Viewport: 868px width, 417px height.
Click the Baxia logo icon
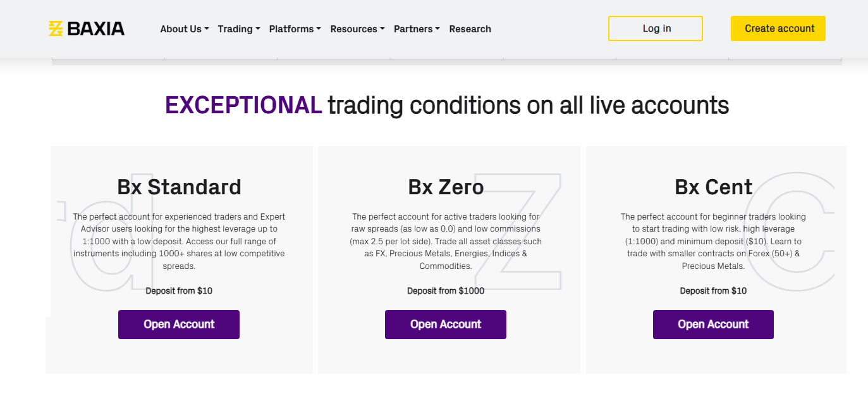coord(56,28)
